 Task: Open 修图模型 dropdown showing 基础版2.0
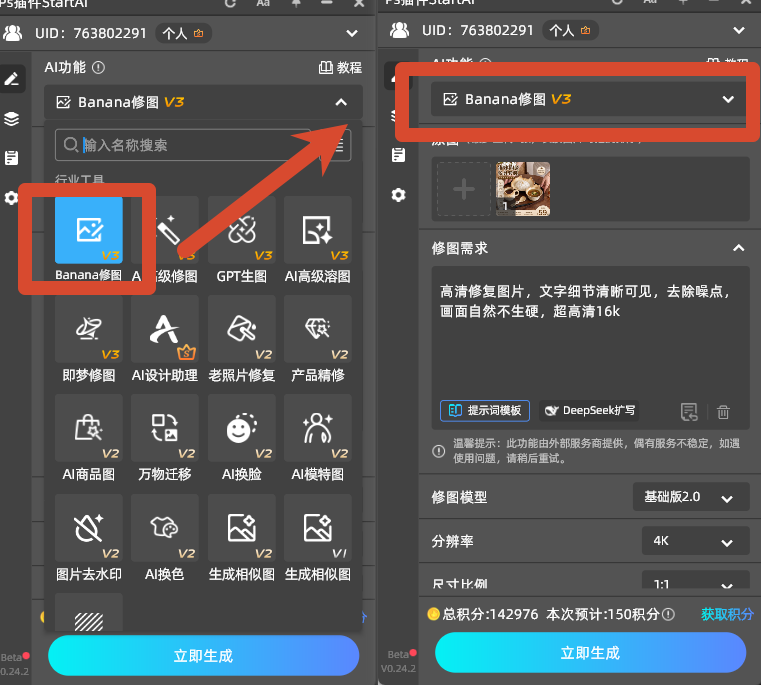(x=691, y=497)
